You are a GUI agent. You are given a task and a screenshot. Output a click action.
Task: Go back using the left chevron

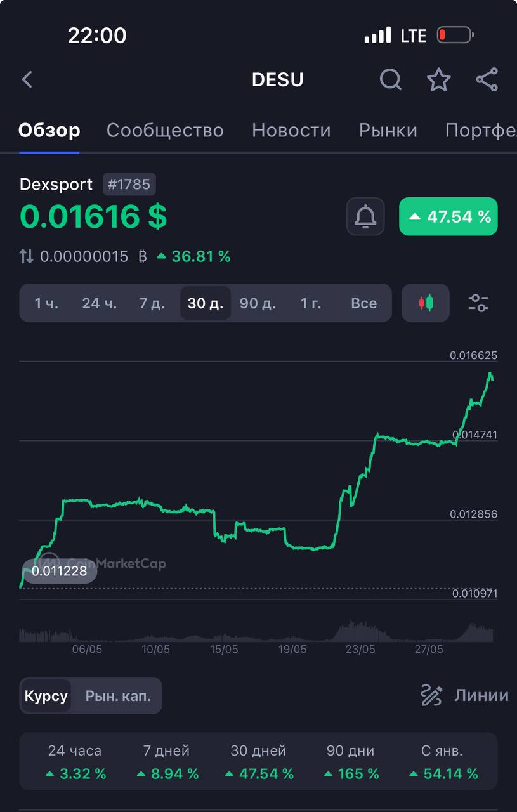pyautogui.click(x=27, y=79)
